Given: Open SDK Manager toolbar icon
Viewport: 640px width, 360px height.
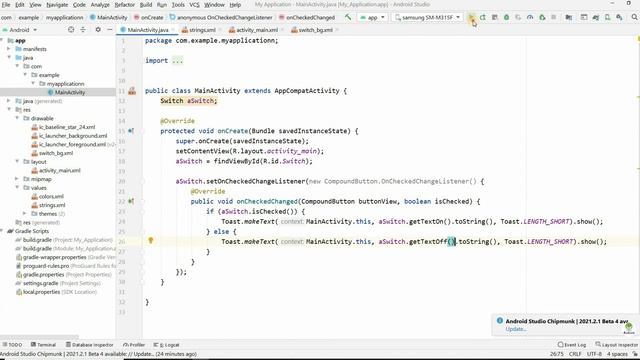Looking at the screenshot, I should coord(620,17).
